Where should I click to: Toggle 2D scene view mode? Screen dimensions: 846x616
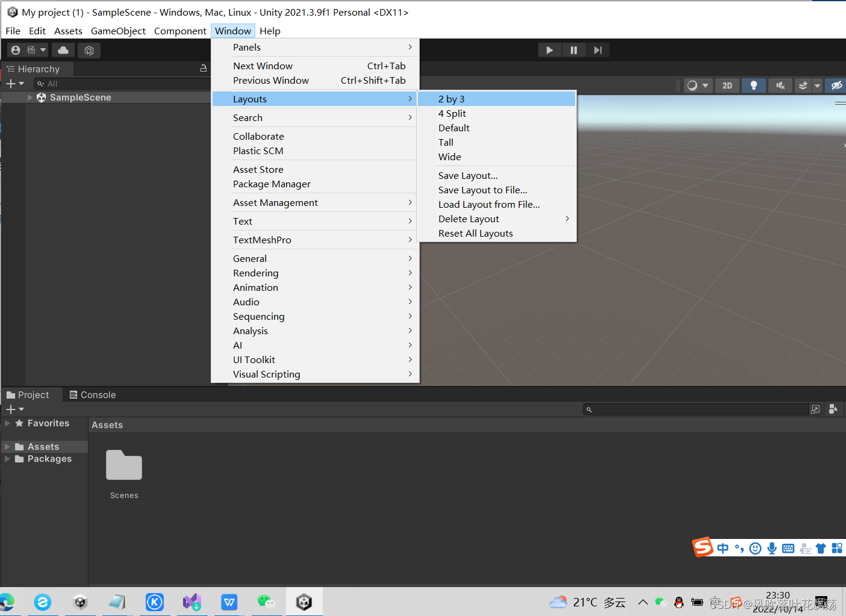(x=727, y=86)
